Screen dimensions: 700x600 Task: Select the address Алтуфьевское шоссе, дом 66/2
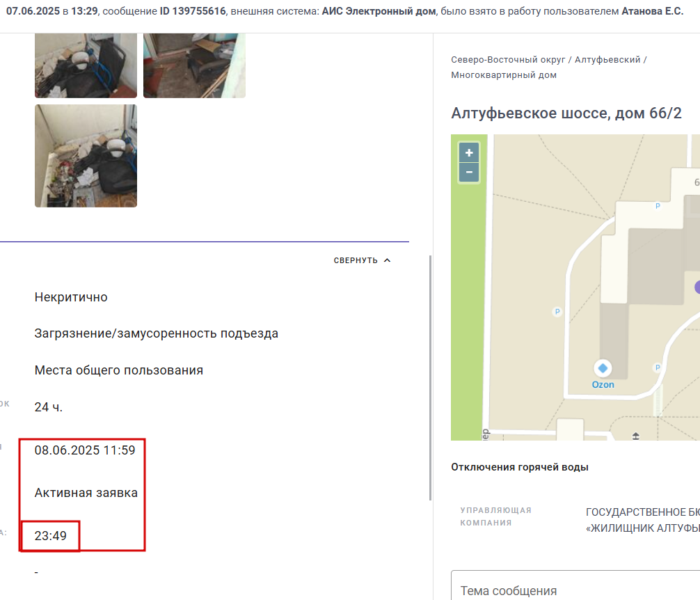[x=566, y=113]
